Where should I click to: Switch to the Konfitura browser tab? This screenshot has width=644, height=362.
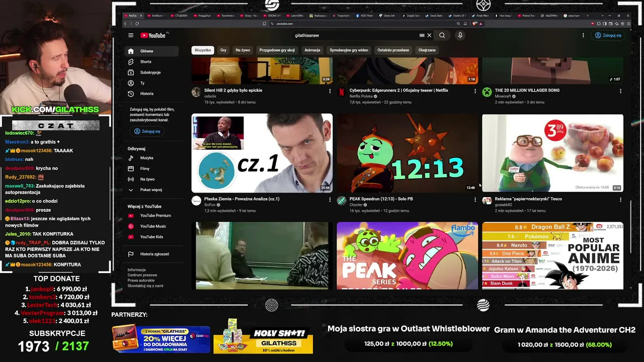coord(156,16)
